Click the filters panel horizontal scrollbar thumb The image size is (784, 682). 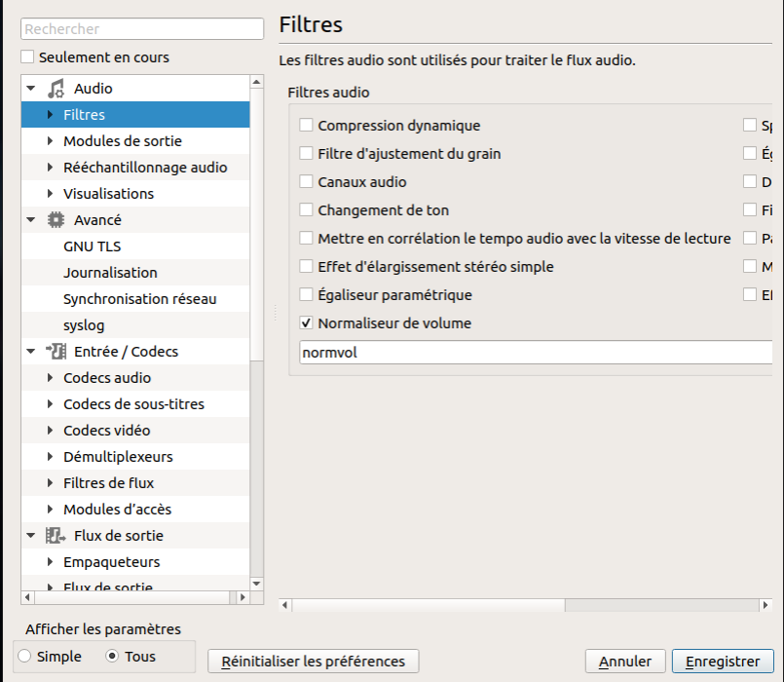click(x=429, y=604)
